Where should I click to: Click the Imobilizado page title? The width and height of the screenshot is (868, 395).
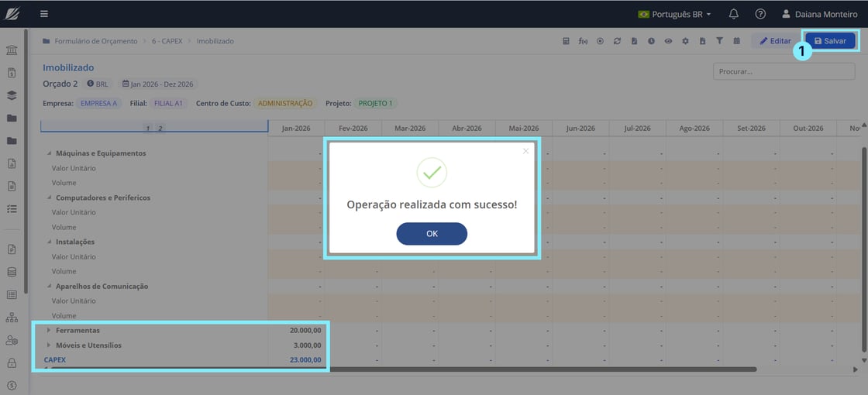pyautogui.click(x=69, y=67)
